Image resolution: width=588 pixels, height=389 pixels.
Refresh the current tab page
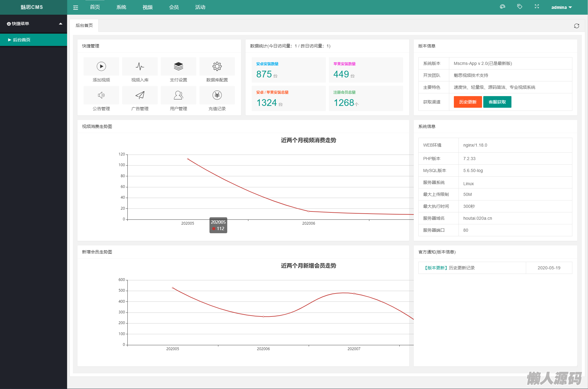(x=576, y=26)
